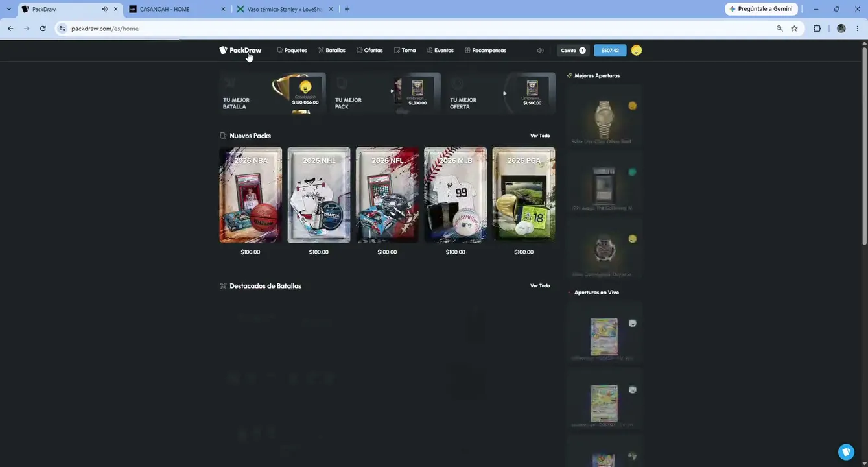Open the tab search dropdown
The height and width of the screenshot is (467, 868).
(x=8, y=9)
